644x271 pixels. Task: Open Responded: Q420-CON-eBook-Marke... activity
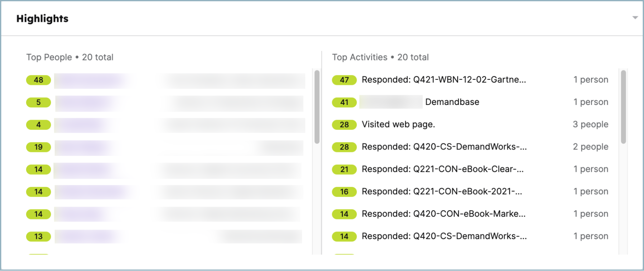coord(443,214)
